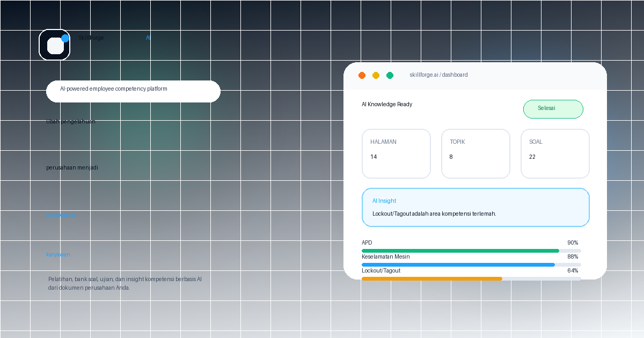Click the orange Lockout/Tagout progress bar
Viewport: 644px width, 338px height.
[x=432, y=278]
